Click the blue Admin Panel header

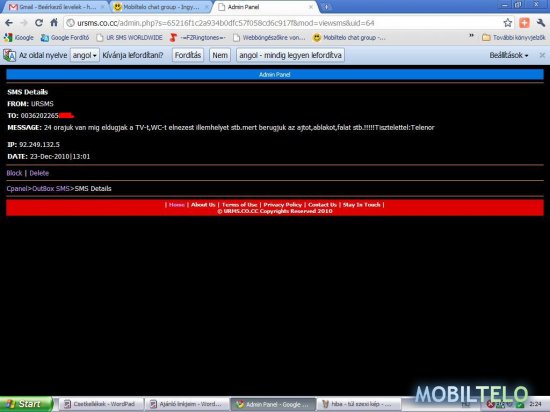coord(275,74)
